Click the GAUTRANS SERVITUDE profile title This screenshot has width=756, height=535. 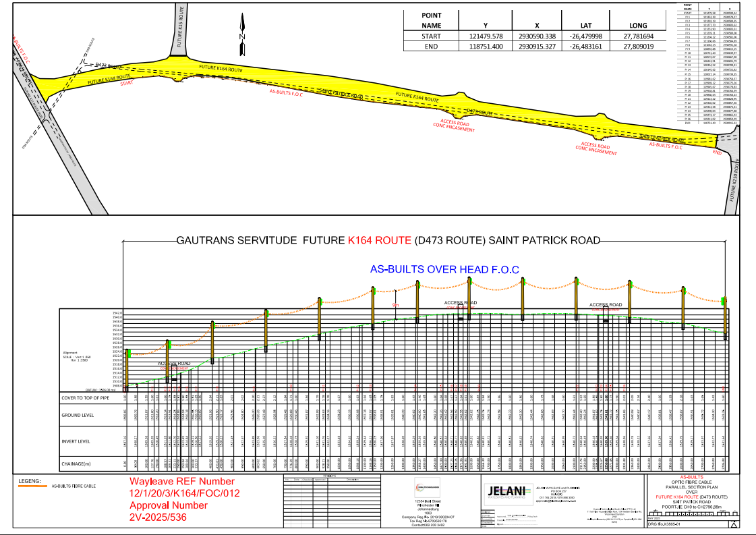(x=388, y=240)
